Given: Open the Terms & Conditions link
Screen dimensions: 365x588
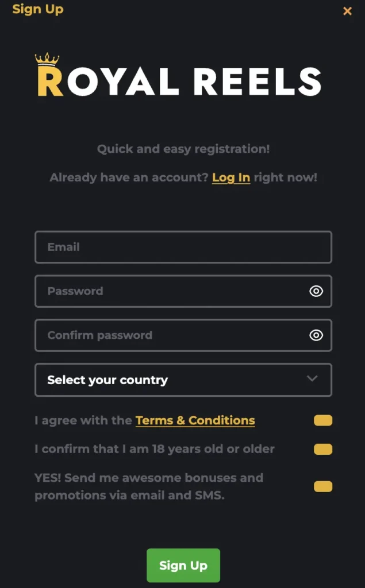Looking at the screenshot, I should tap(195, 420).
